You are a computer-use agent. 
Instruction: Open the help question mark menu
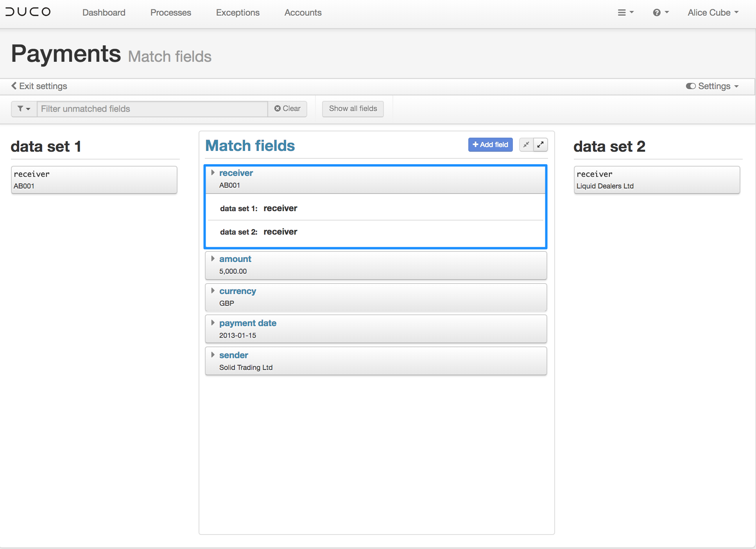[x=661, y=13]
